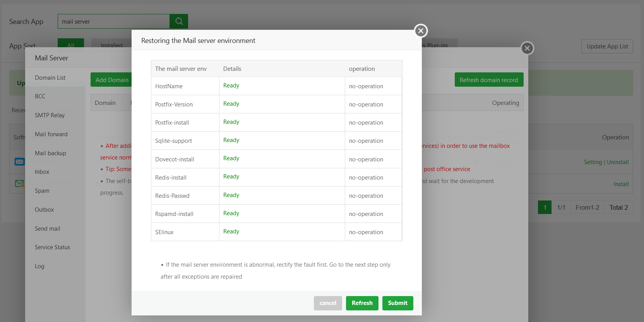The height and width of the screenshot is (322, 644).
Task: Click no-operation cell for Redis-install
Action: [x=366, y=178]
